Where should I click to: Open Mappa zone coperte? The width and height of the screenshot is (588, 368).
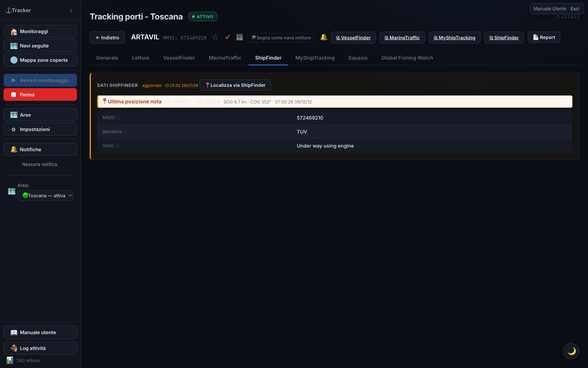pos(40,60)
